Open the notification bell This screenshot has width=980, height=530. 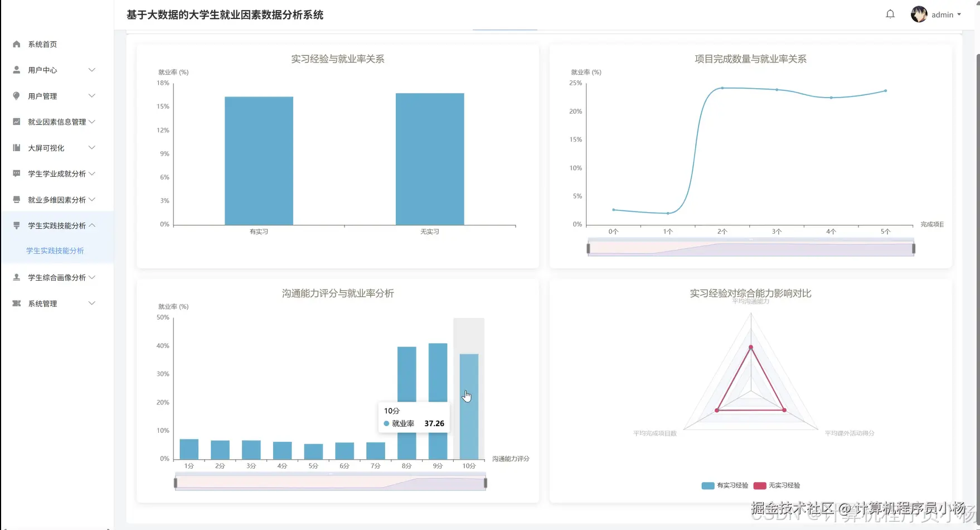click(x=890, y=15)
